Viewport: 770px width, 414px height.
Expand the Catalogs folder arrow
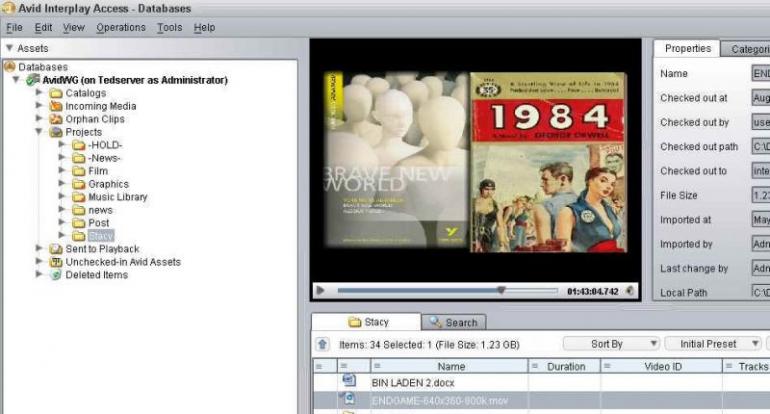click(39, 92)
